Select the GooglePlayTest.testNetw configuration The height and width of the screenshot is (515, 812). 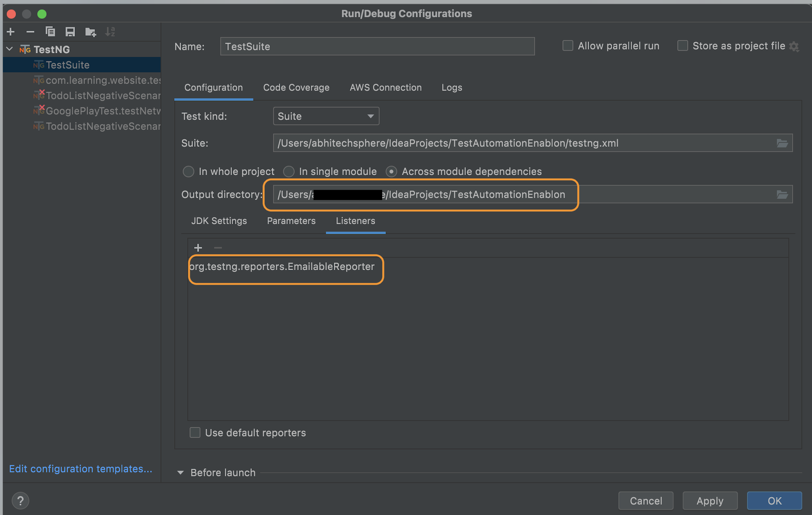tap(82, 111)
